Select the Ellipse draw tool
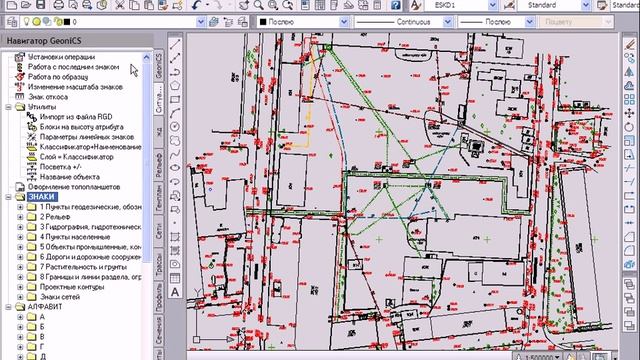 (x=175, y=168)
